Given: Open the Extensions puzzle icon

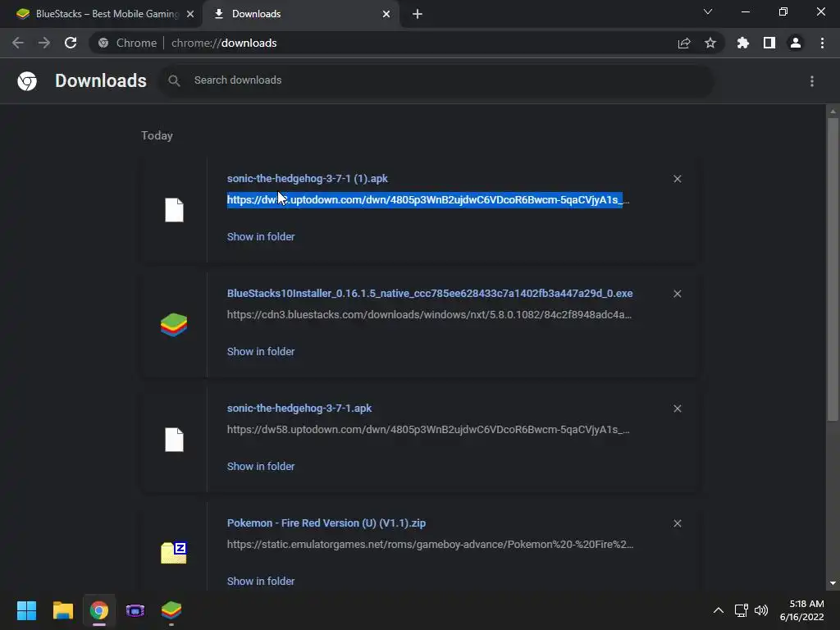Looking at the screenshot, I should [x=743, y=43].
